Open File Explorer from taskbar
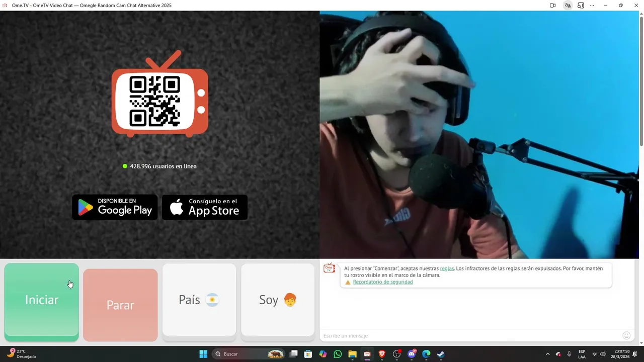644x362 pixels. click(353, 354)
